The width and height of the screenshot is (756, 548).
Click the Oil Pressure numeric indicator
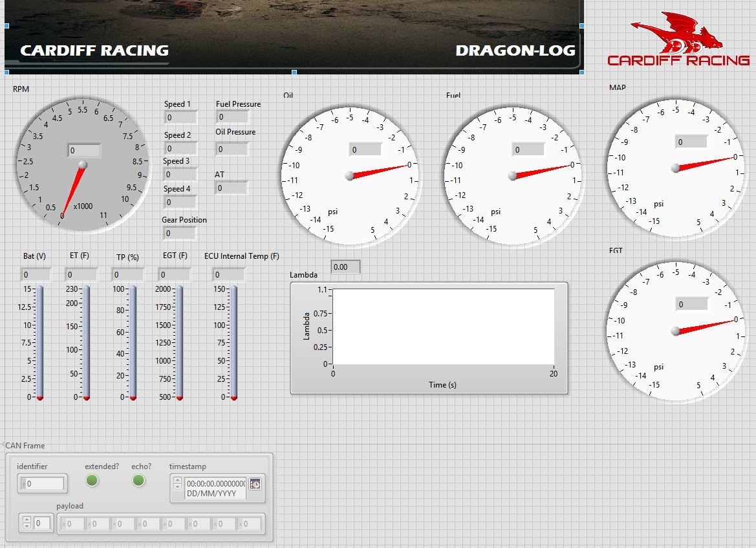232,149
